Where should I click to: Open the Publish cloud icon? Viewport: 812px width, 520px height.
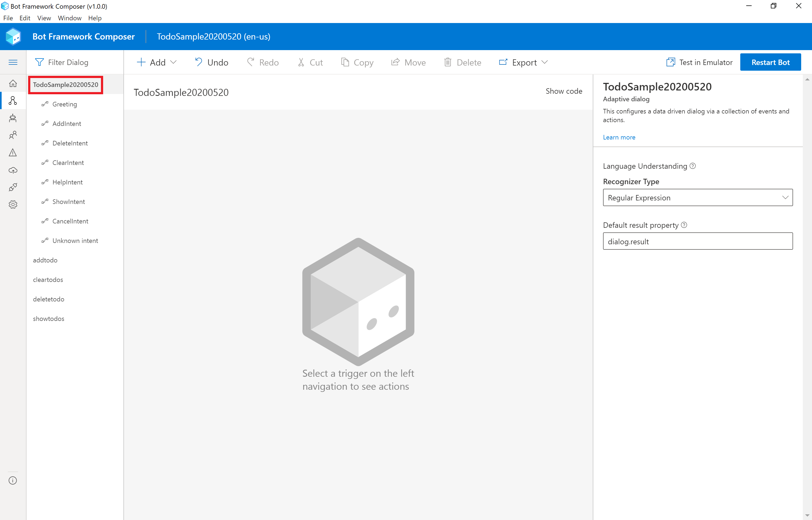(13, 170)
